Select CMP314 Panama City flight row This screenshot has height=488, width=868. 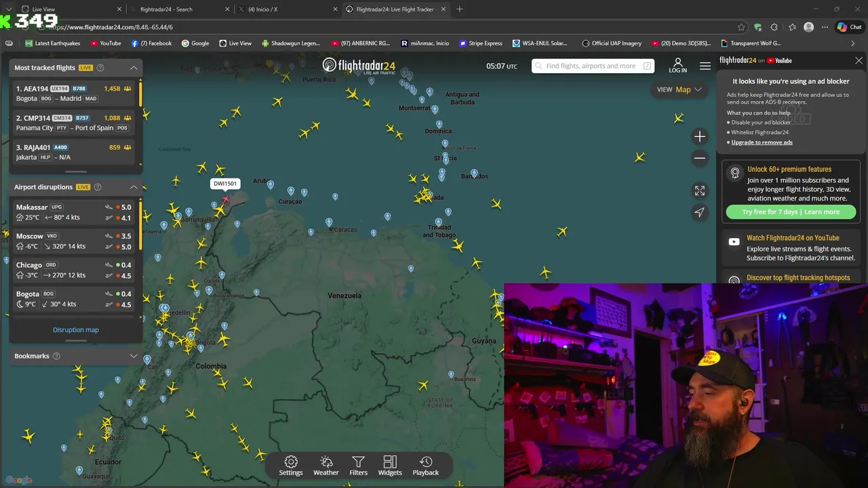tap(75, 123)
